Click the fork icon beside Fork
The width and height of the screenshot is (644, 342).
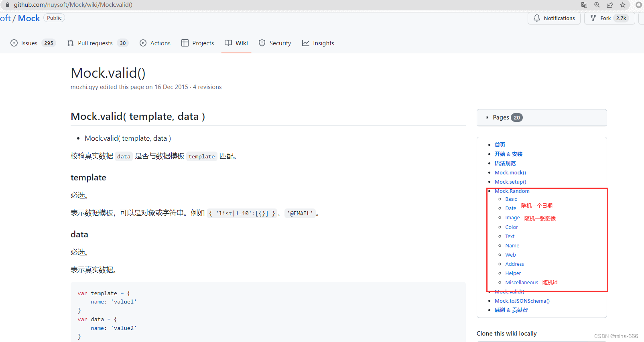[x=593, y=18]
